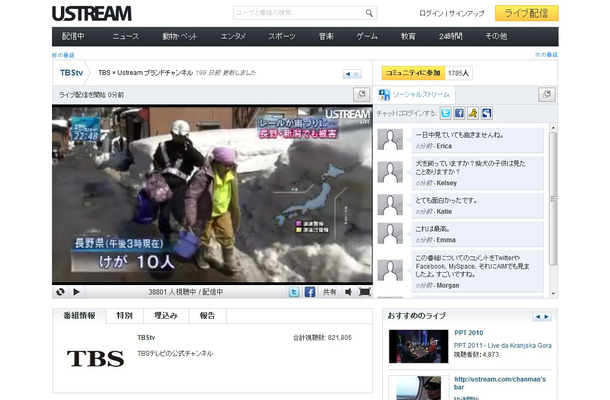Open the 動物・ペット menu item
Image resolution: width=610 pixels, height=400 pixels.
[x=179, y=36]
